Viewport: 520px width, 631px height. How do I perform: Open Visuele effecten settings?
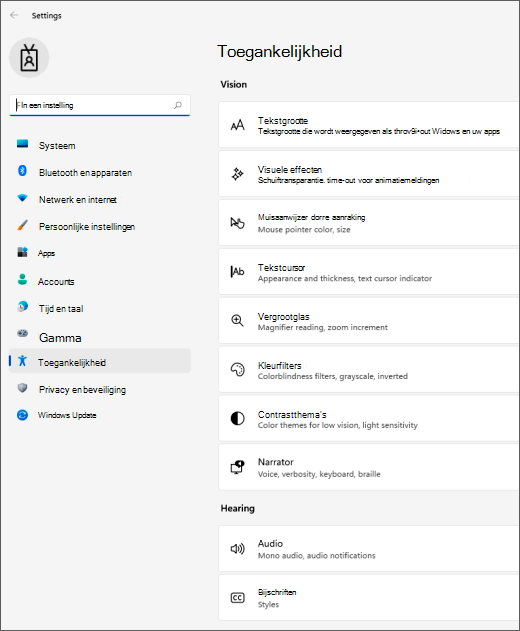click(369, 174)
